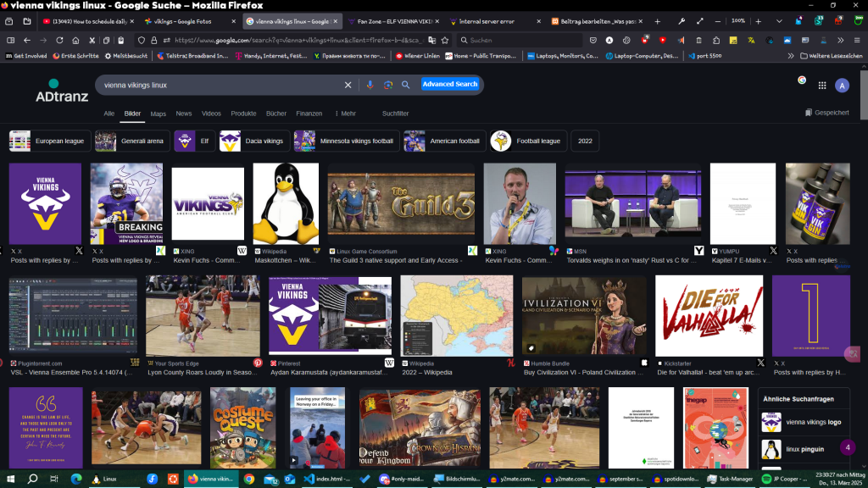Open the Tux penguin Maskottchen image
This screenshot has width=868, height=488.
click(286, 203)
